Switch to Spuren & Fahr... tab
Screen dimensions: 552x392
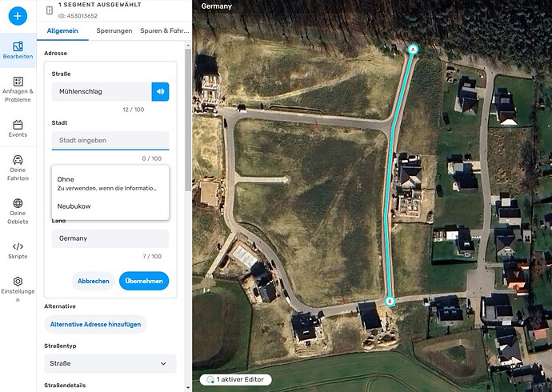[x=165, y=31]
